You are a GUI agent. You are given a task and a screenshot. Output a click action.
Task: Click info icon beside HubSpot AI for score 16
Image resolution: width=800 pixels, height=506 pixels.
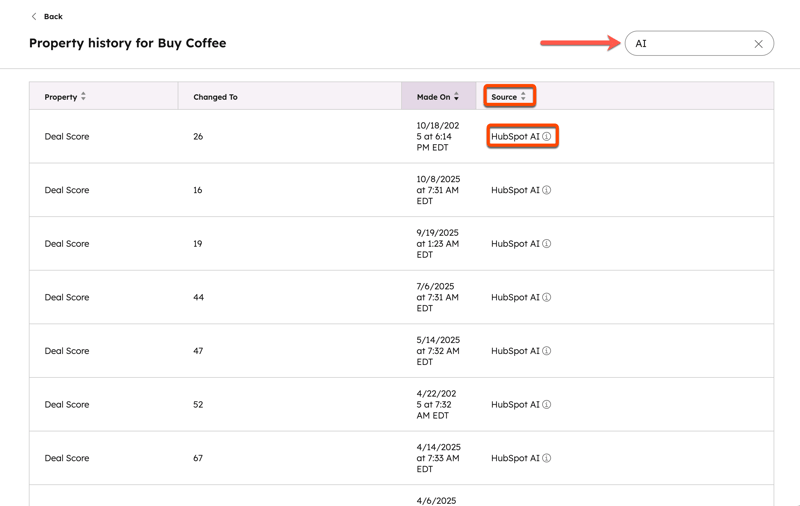pyautogui.click(x=547, y=190)
